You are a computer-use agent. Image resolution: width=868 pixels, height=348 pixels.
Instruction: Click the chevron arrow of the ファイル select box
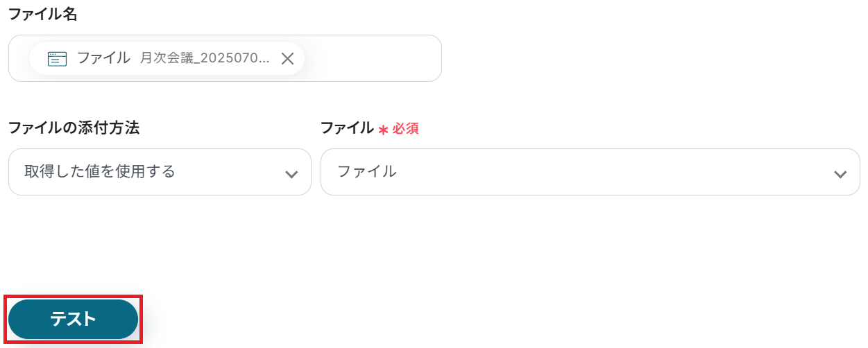tap(840, 174)
